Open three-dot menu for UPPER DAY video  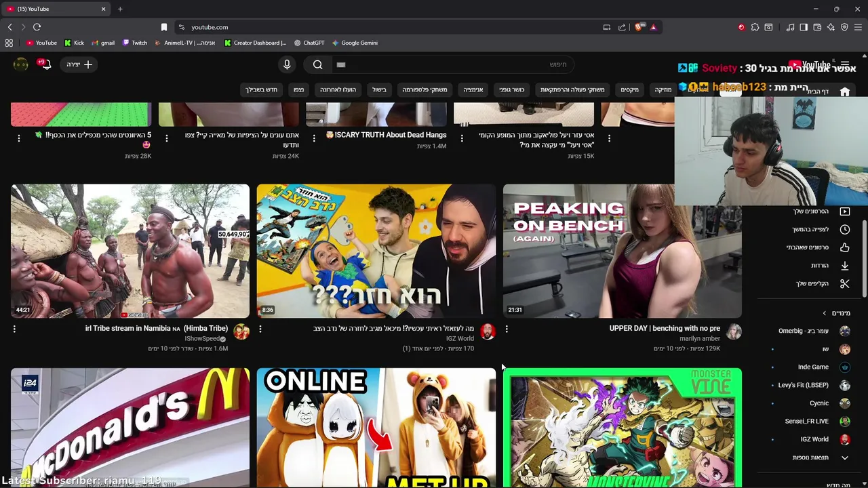[x=507, y=329]
